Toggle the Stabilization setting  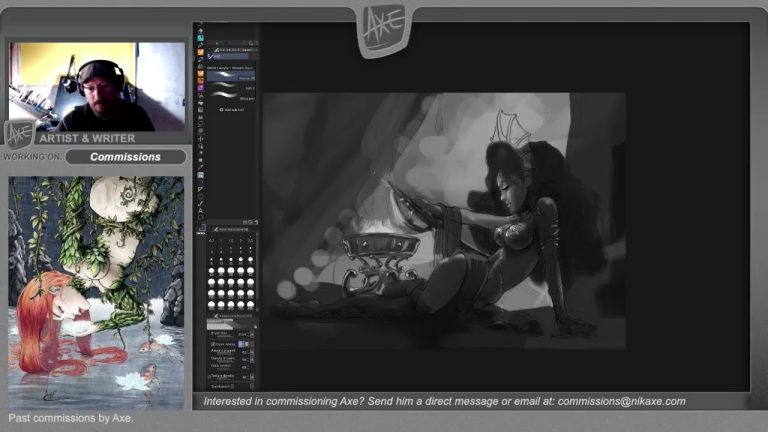(222, 386)
